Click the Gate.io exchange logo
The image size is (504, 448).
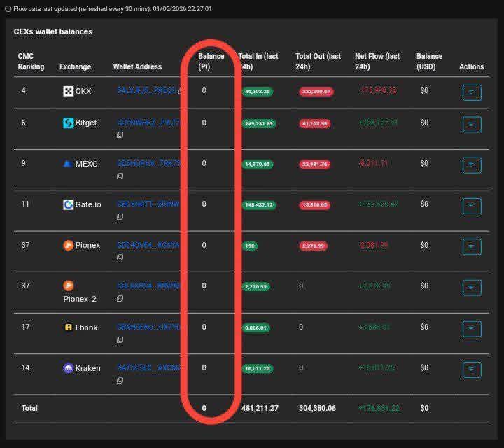[x=68, y=204]
